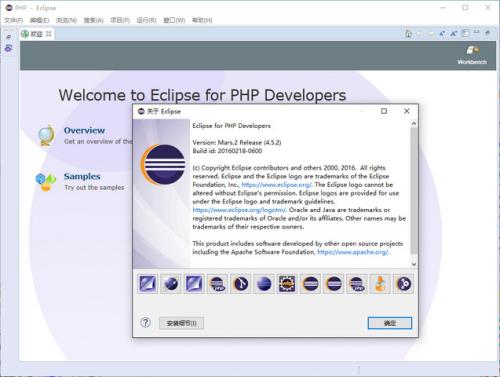The width and height of the screenshot is (500, 377).
Task: Go to Workbench icon on welcome banner
Action: pyautogui.click(x=472, y=55)
